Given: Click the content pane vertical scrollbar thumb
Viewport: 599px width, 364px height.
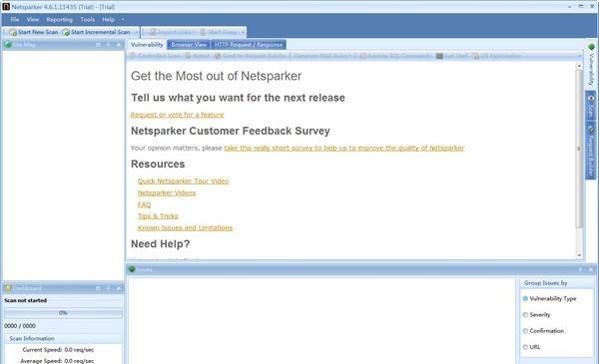Looking at the screenshot, I should coord(579,149).
